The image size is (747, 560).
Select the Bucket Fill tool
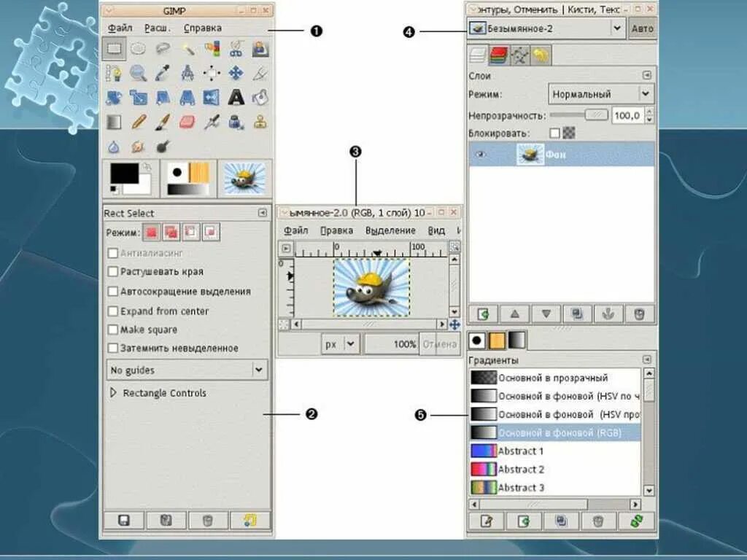pyautogui.click(x=260, y=98)
